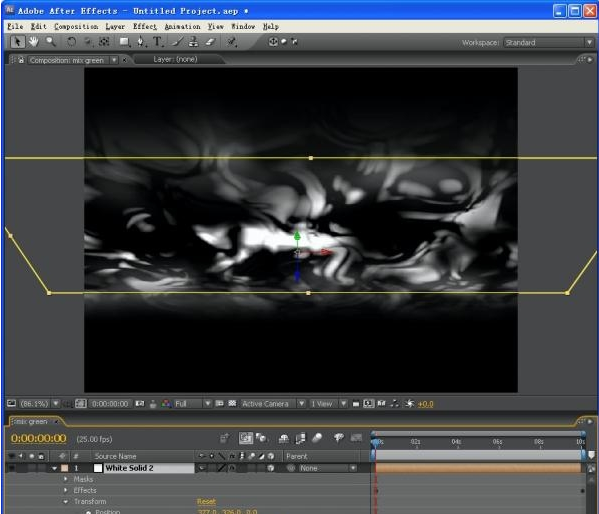This screenshot has width=599, height=514.
Task: Collapse the White Solid 2 layer
Action: tap(54, 468)
